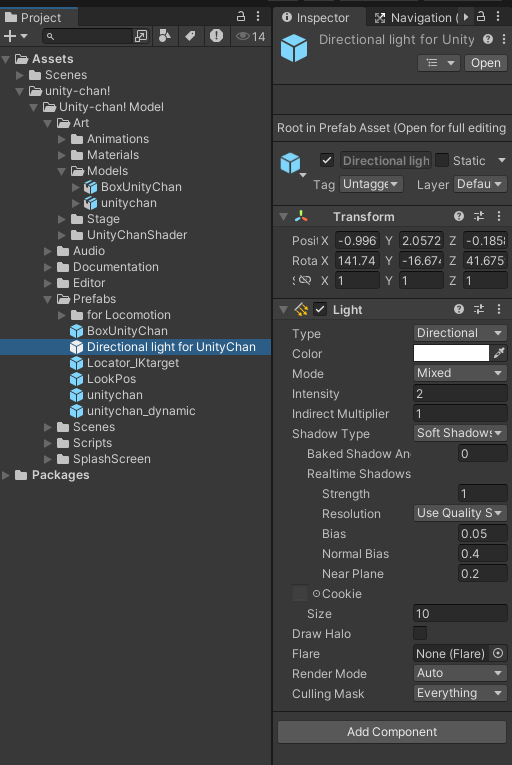Open the Tag dropdown showing Untagged

pyautogui.click(x=371, y=184)
